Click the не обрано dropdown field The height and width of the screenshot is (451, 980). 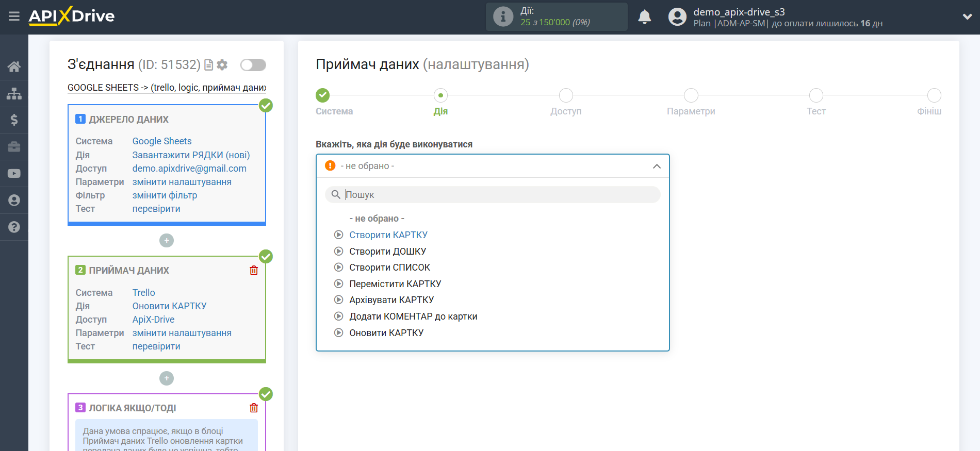(x=493, y=166)
